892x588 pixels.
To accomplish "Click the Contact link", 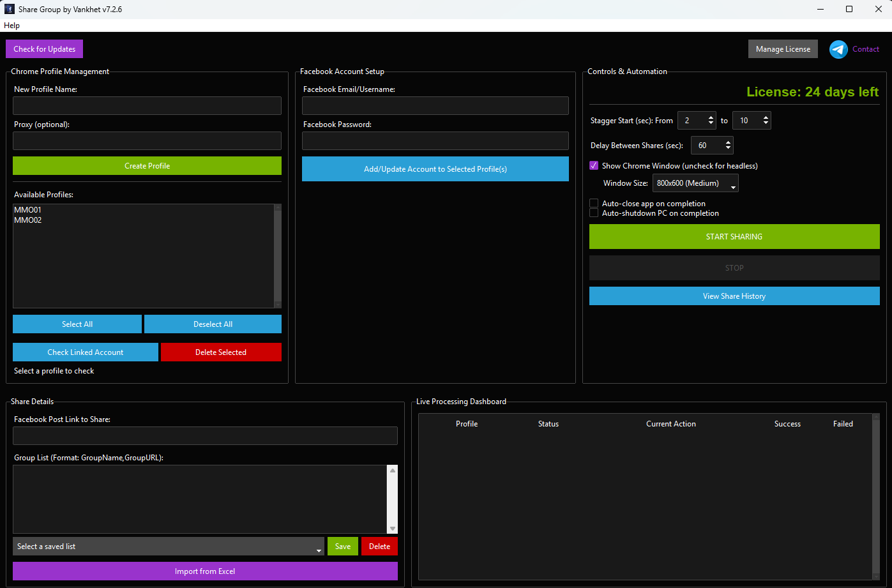I will (866, 49).
